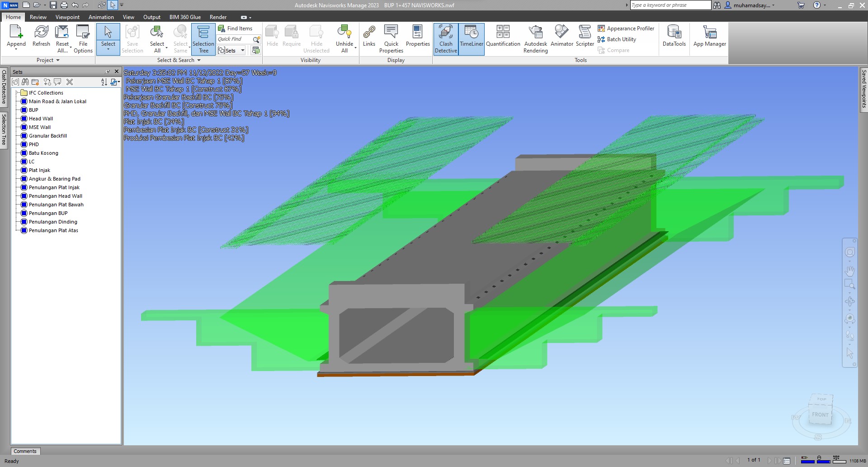Click the Zoom Window tool in navigation bar
Viewport: 868px width, 467px height.
point(849,284)
